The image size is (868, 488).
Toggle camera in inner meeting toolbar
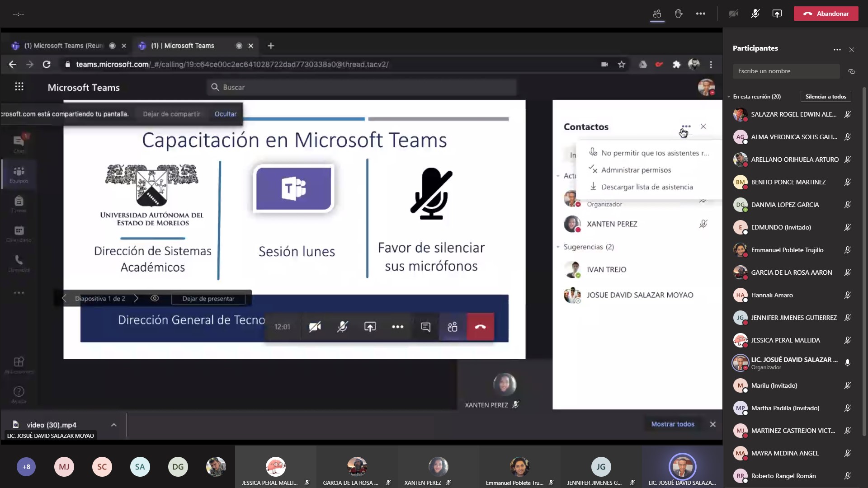(315, 327)
